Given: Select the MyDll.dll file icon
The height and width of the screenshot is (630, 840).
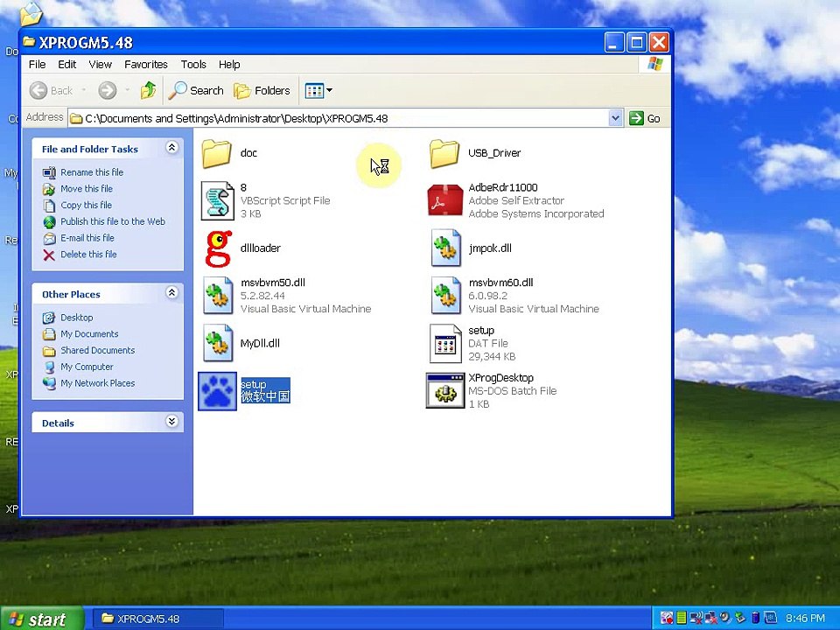Looking at the screenshot, I should click(218, 343).
